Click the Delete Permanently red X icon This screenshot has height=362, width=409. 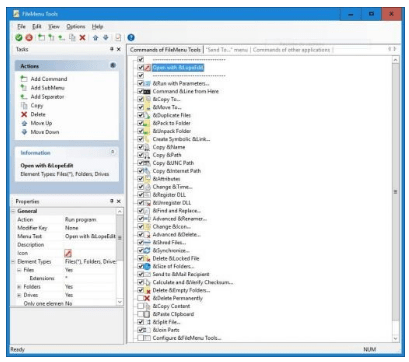click(147, 298)
